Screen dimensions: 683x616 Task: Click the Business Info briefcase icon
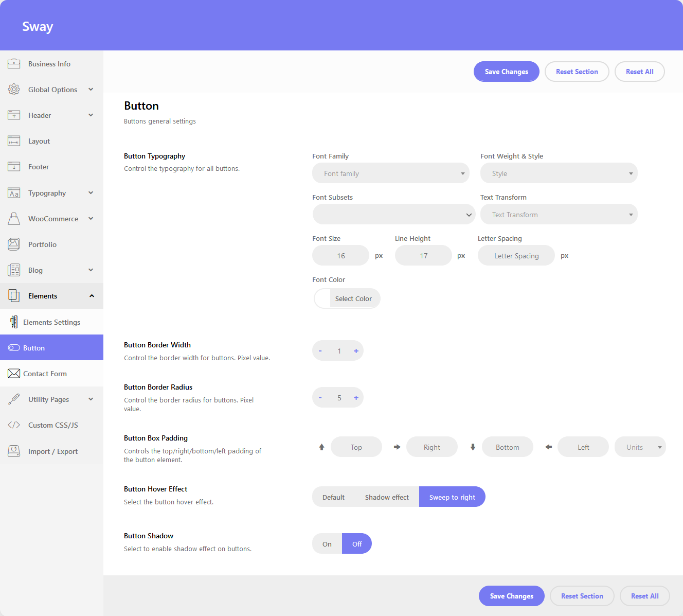click(x=14, y=64)
